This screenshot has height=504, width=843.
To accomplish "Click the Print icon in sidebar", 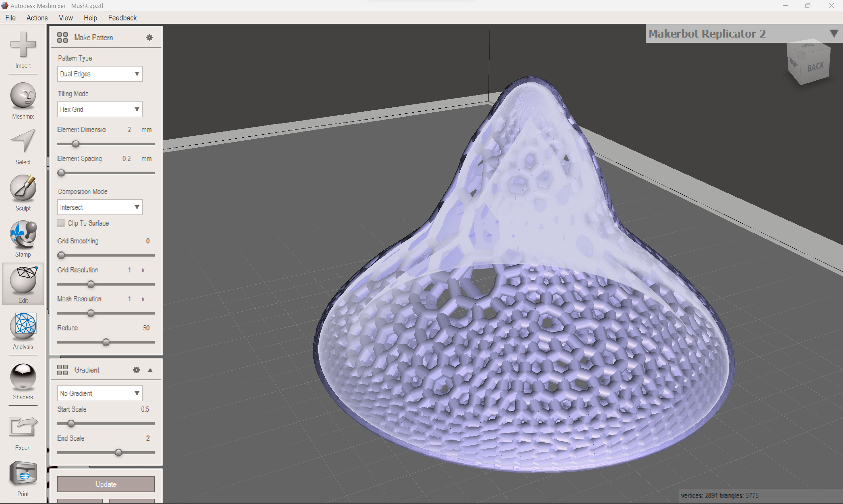I will 23,473.
